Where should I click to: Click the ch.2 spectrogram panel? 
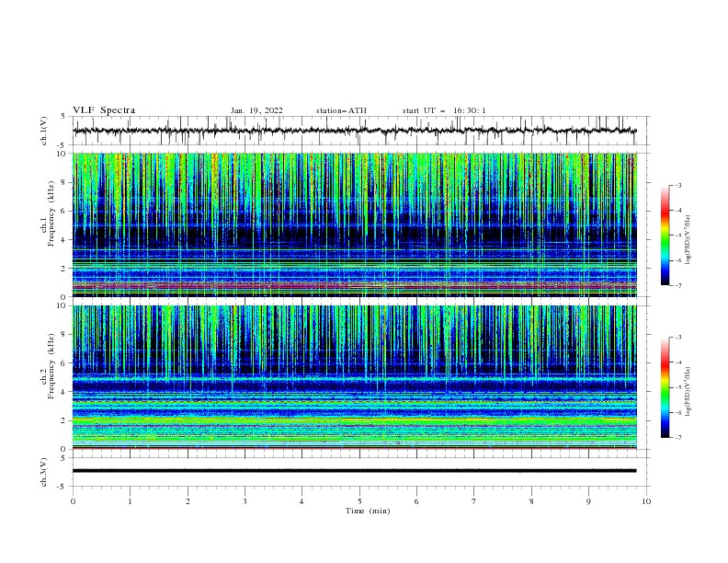pos(355,377)
